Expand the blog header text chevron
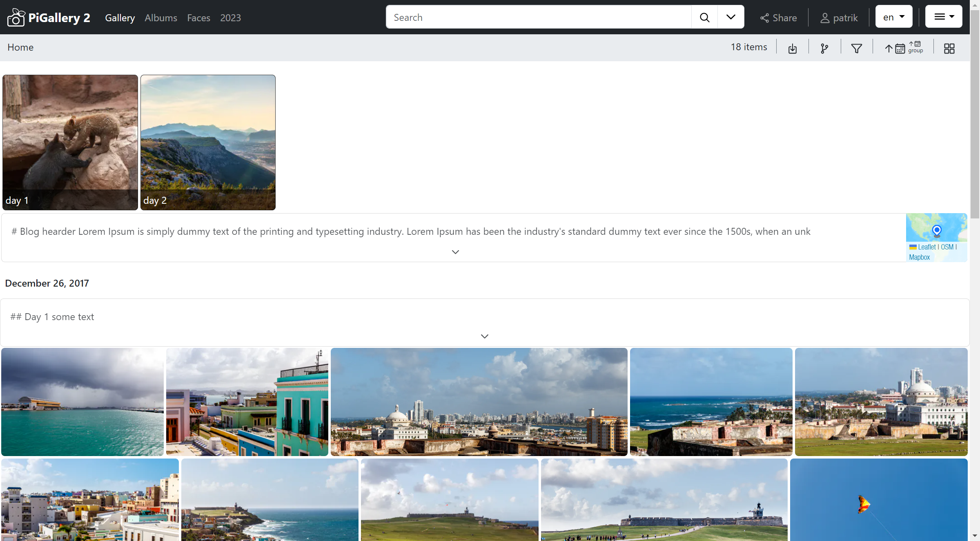Screen dimensions: 980x541 (455, 252)
